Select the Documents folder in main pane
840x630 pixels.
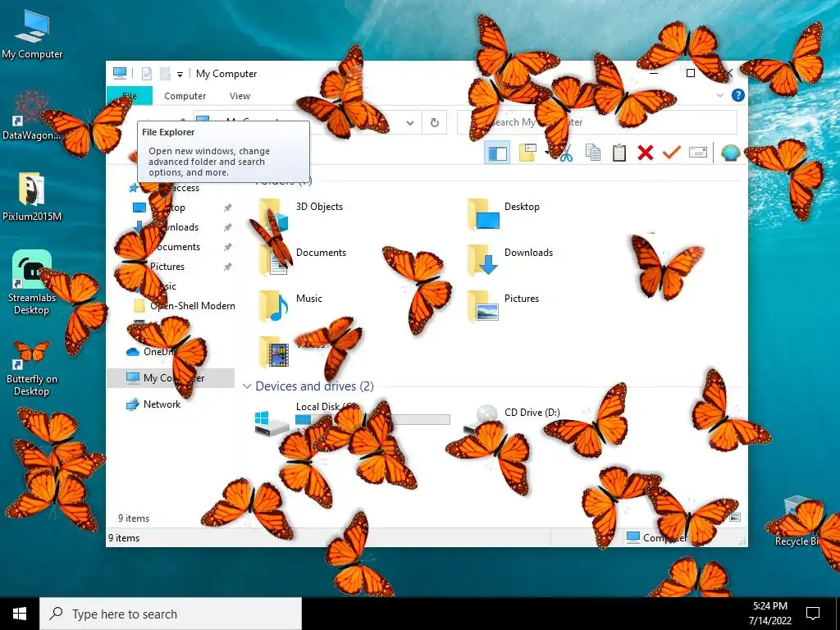click(302, 260)
